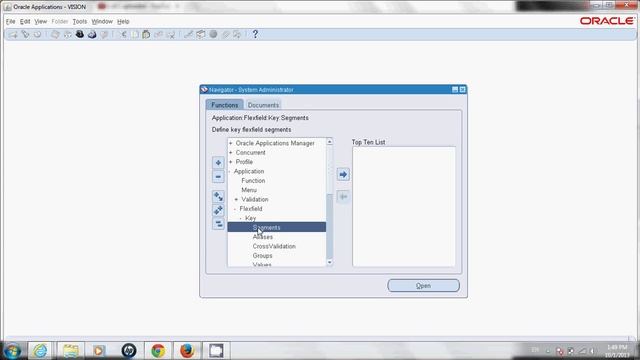
Task: Click the Attachments paperclip toolbar icon
Action: (x=225, y=35)
